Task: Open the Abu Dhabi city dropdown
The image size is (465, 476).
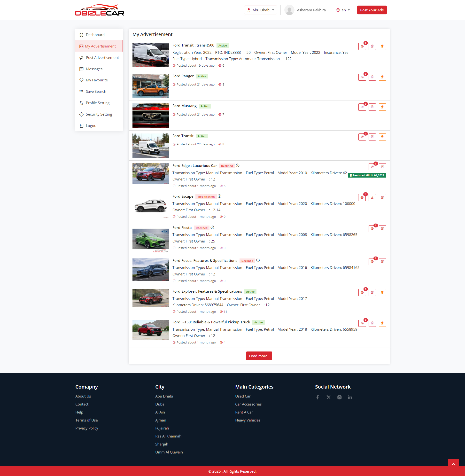Action: click(x=260, y=10)
